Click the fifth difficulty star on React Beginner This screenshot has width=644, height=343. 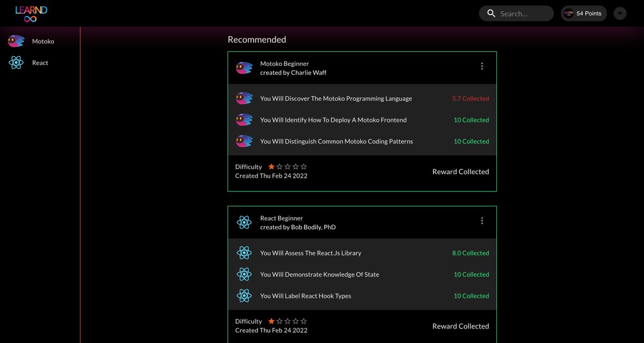pyautogui.click(x=304, y=321)
